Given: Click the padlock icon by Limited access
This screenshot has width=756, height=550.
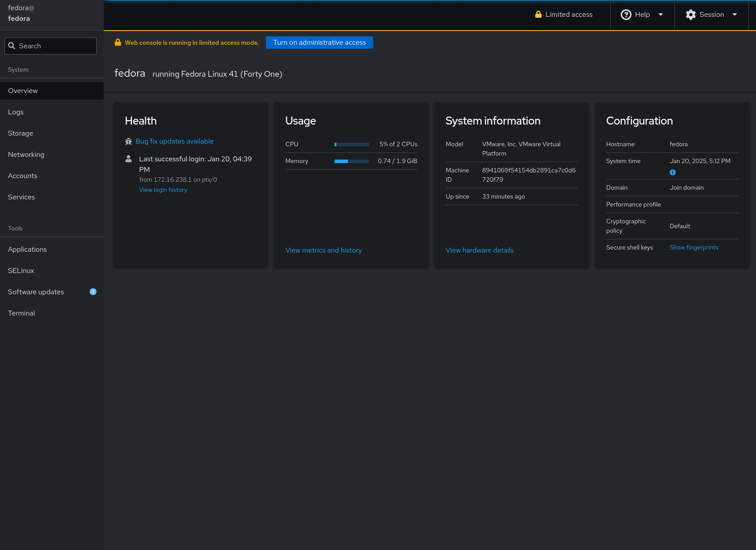Looking at the screenshot, I should [x=538, y=15].
